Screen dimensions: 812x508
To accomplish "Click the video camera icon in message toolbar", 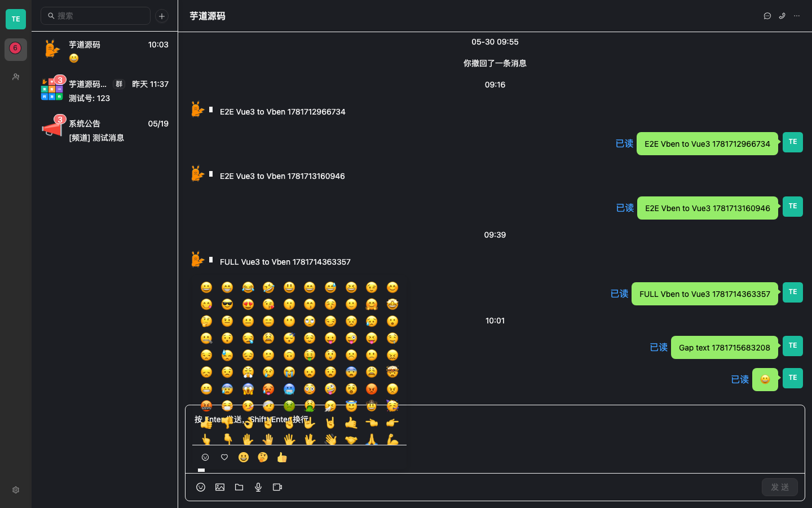I will coord(277,487).
